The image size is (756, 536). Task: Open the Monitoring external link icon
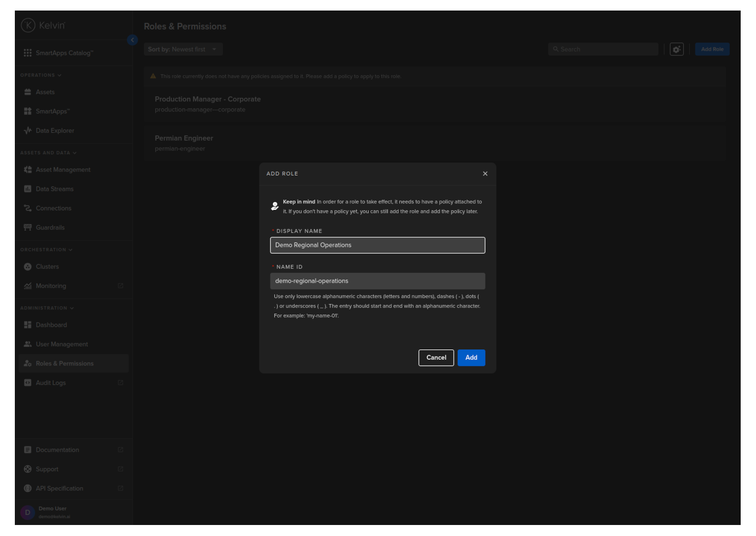[x=121, y=286]
